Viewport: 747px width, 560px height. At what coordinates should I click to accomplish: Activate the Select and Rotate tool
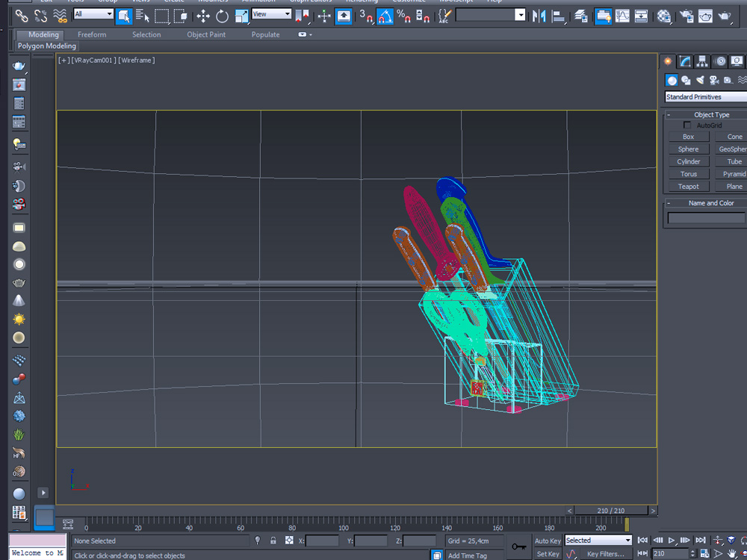[x=222, y=16]
